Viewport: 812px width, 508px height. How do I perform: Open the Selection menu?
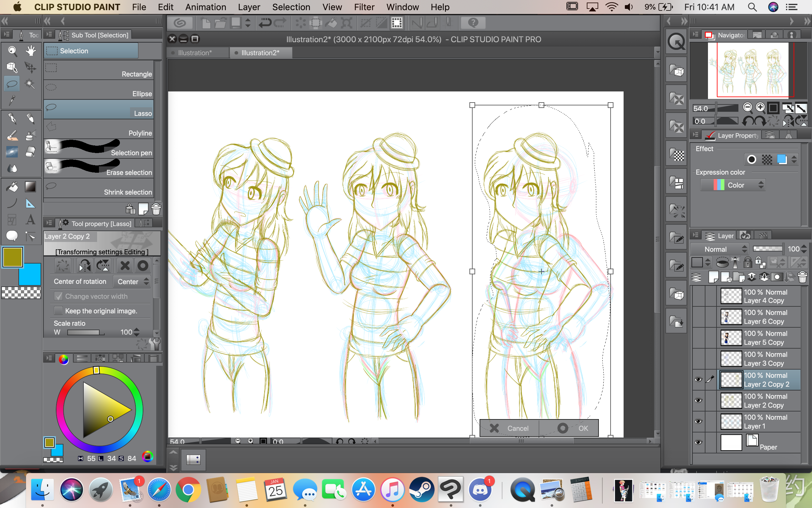(291, 7)
